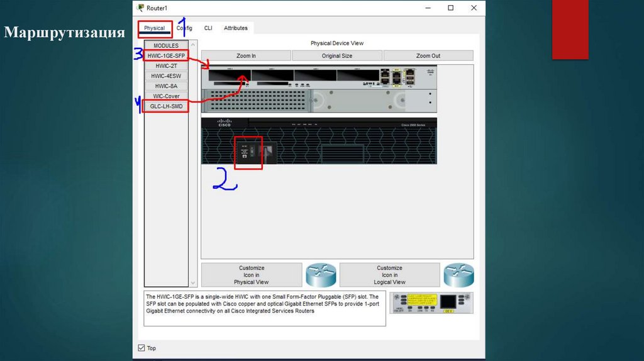This screenshot has height=361, width=644.
Task: Toggle the Top checkbox
Action: point(142,348)
